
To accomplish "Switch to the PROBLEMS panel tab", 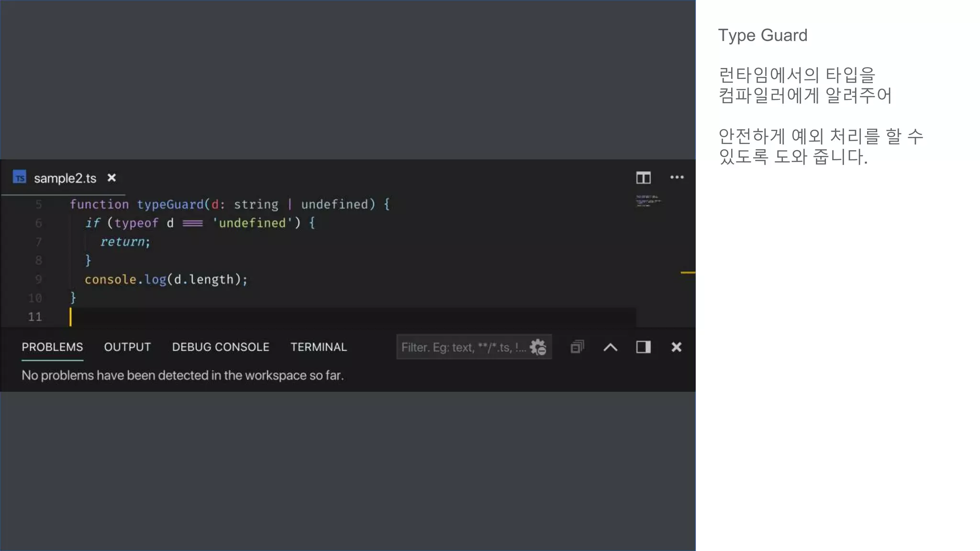I will pos(52,347).
